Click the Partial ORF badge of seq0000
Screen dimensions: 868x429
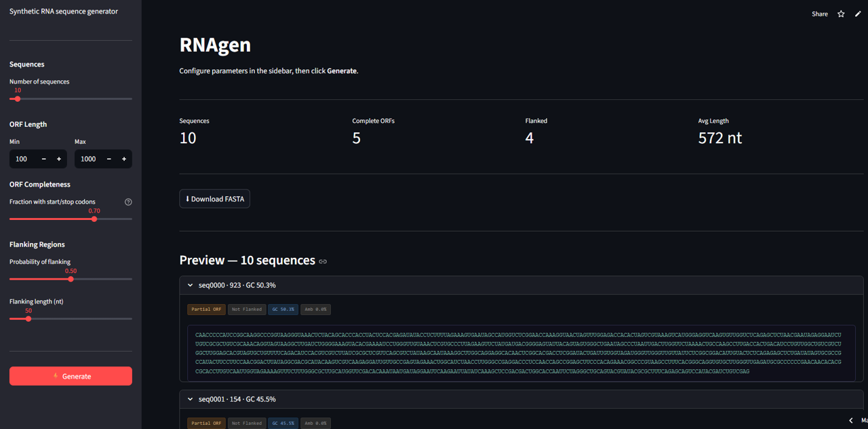pos(206,310)
